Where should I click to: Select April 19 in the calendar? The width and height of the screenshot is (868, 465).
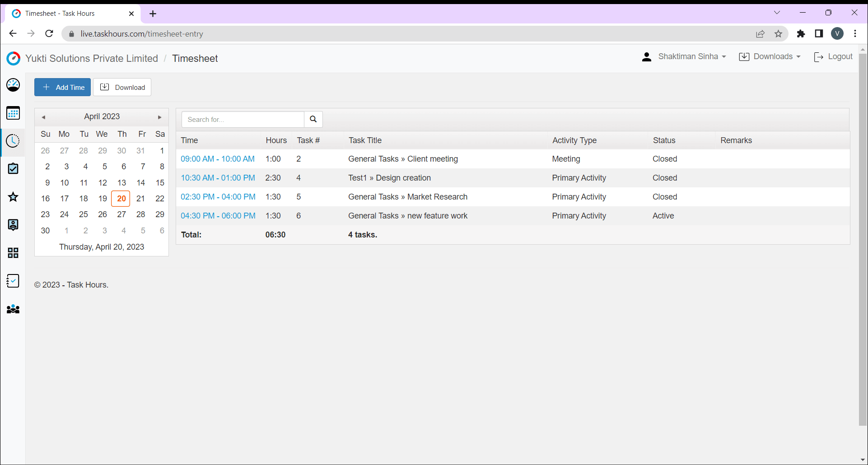point(103,199)
